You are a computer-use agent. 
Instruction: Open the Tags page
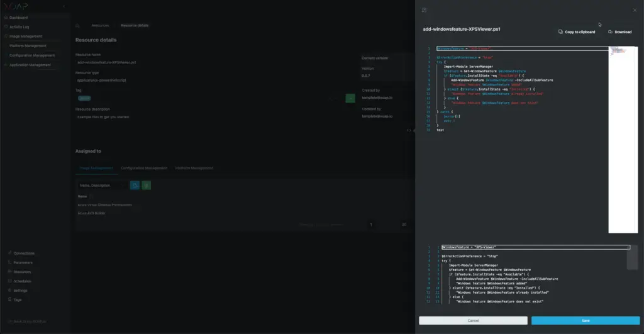[x=17, y=300]
